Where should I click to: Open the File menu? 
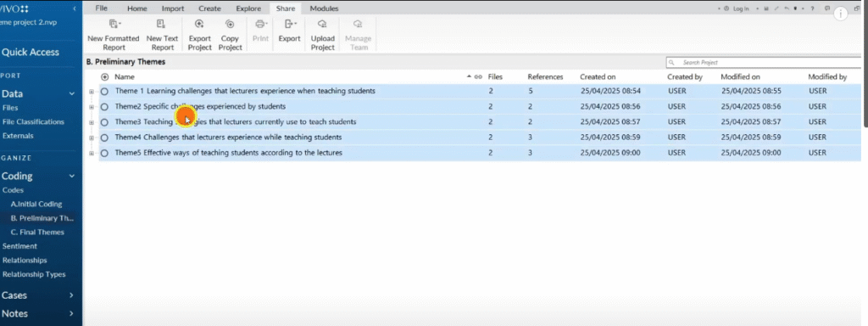click(102, 8)
